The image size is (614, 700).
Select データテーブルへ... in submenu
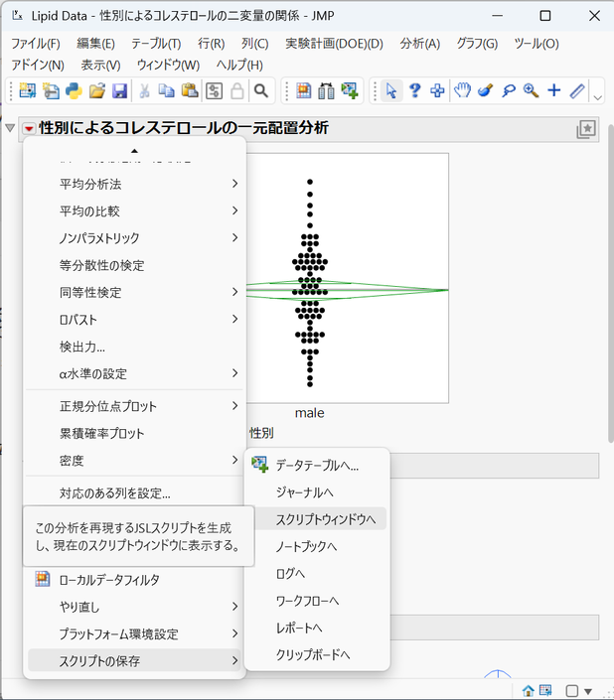[x=317, y=466]
